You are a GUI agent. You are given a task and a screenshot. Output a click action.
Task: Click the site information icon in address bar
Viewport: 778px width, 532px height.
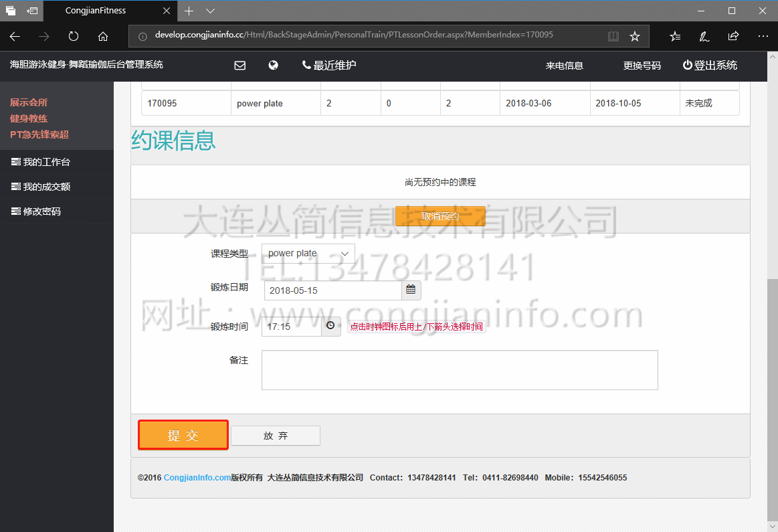point(142,36)
